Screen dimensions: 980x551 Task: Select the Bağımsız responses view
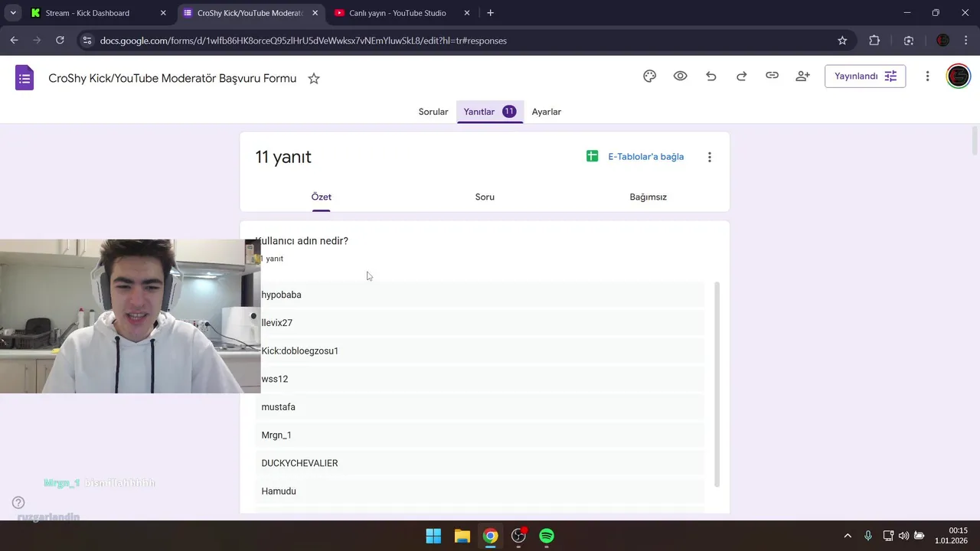point(648,197)
